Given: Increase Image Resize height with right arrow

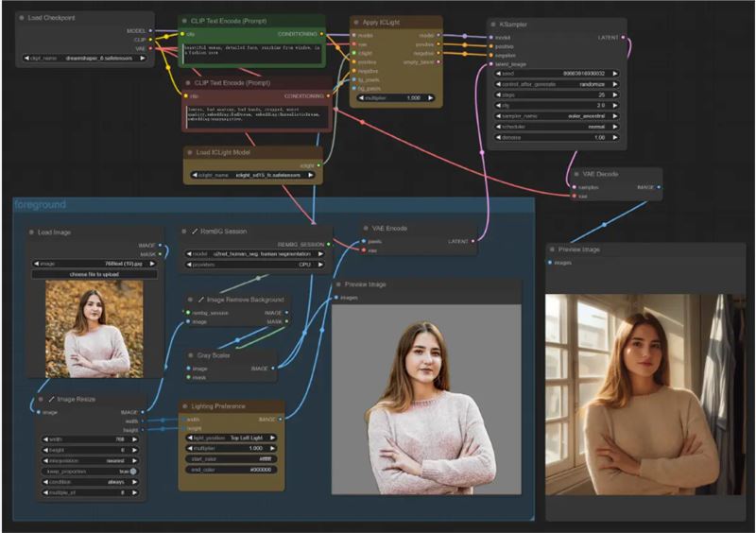Looking at the screenshot, I should coord(134,450).
